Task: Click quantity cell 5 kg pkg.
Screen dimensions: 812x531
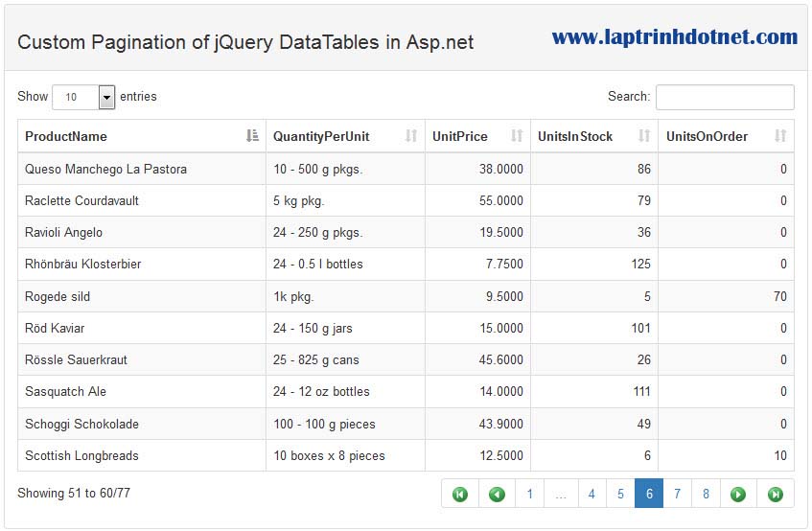Action: coord(345,200)
